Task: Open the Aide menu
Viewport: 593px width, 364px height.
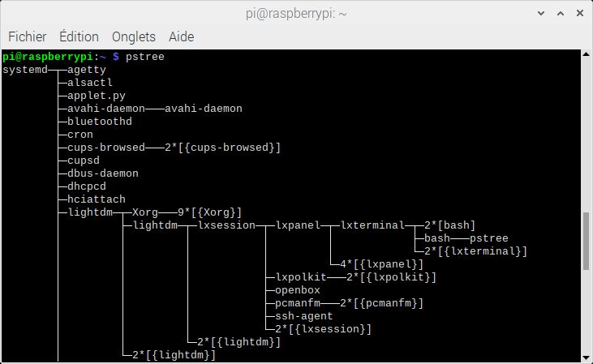Action: [x=182, y=36]
